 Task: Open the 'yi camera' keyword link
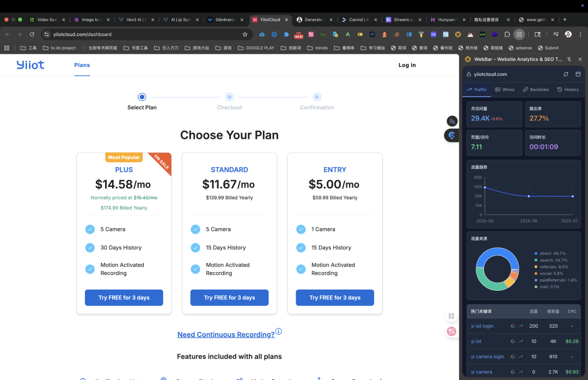click(x=481, y=372)
